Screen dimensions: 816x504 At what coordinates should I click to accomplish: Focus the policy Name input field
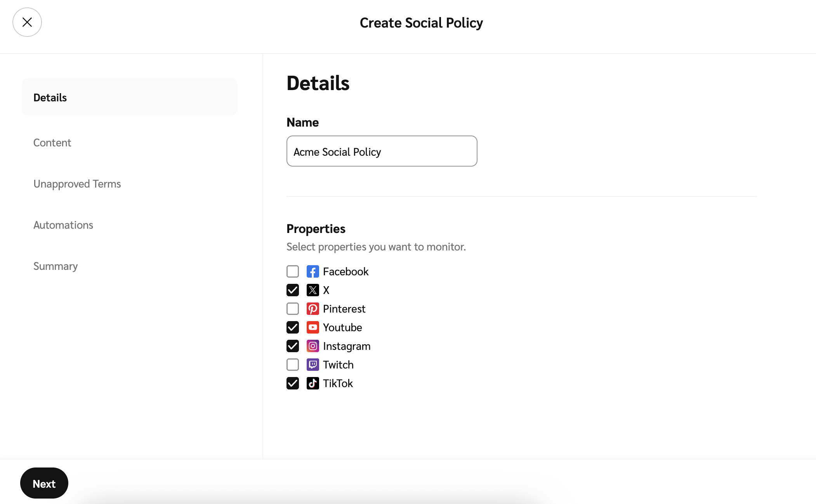click(382, 151)
